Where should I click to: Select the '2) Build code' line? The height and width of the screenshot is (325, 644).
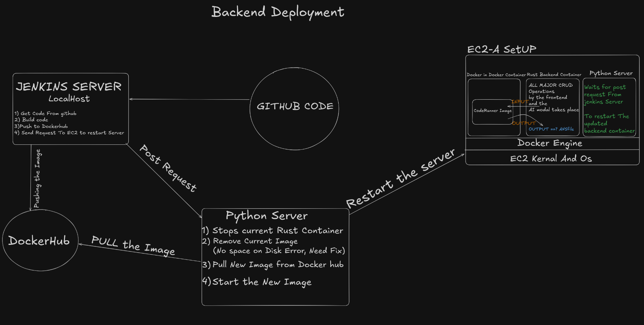(x=31, y=120)
